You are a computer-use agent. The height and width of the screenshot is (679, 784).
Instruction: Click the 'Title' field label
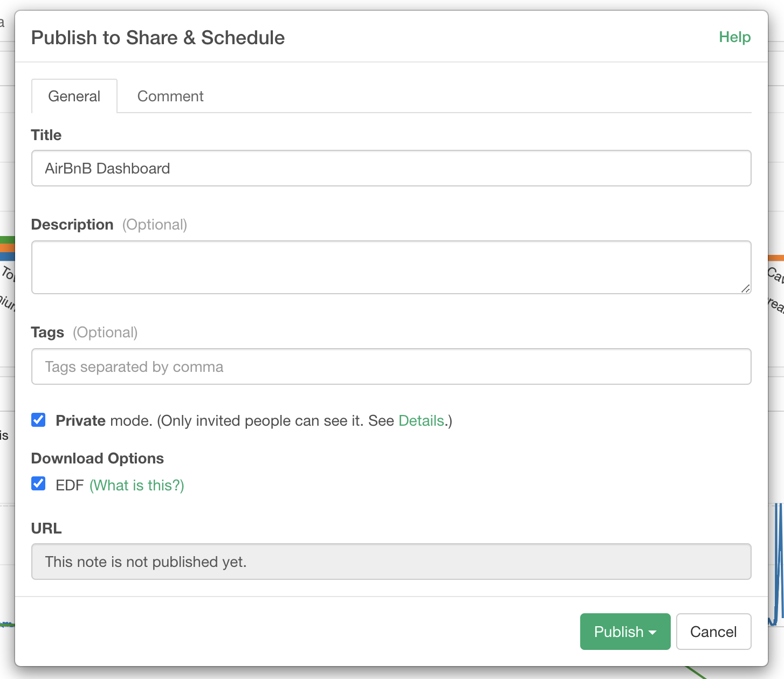(x=46, y=135)
